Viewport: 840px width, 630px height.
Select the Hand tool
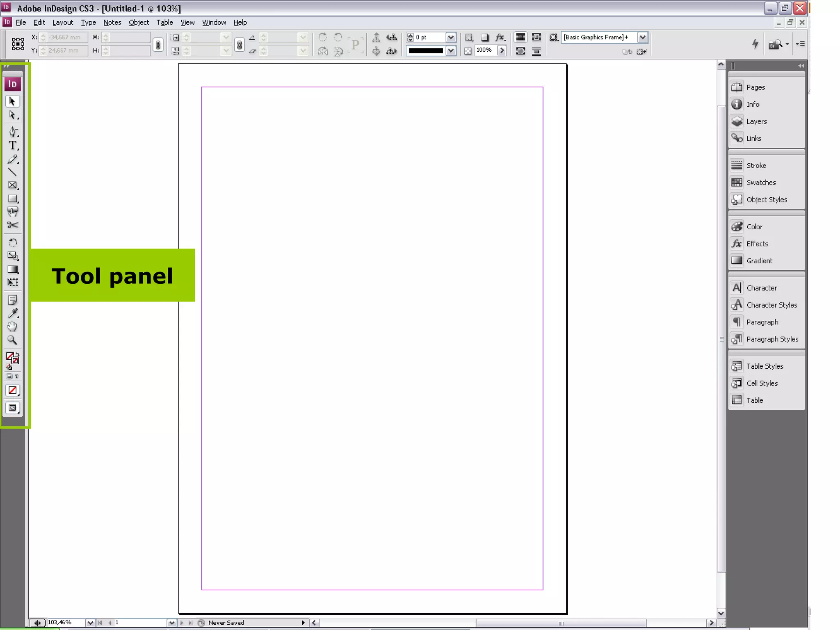(x=13, y=327)
